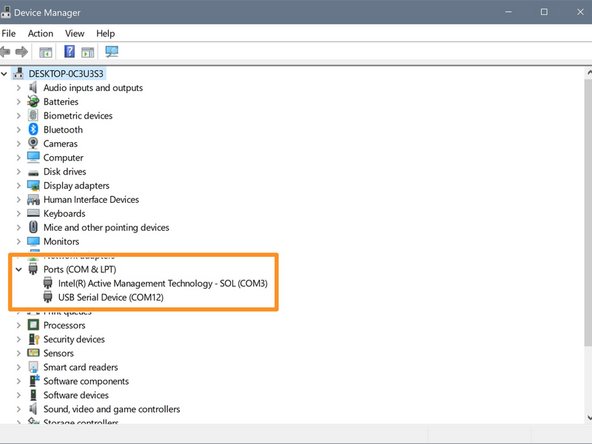Click the show/hide action pane toolbar icon
Image resolution: width=592 pixels, height=444 pixels.
(88, 52)
